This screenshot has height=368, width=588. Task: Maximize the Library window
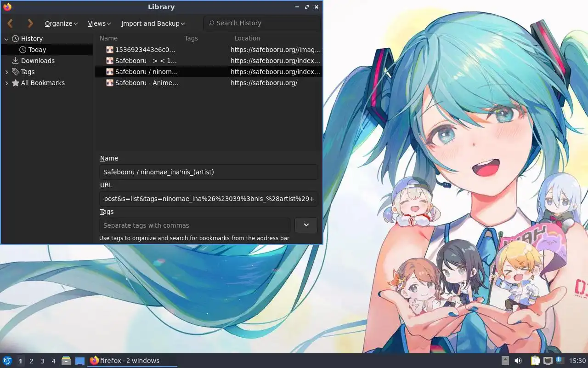click(307, 7)
